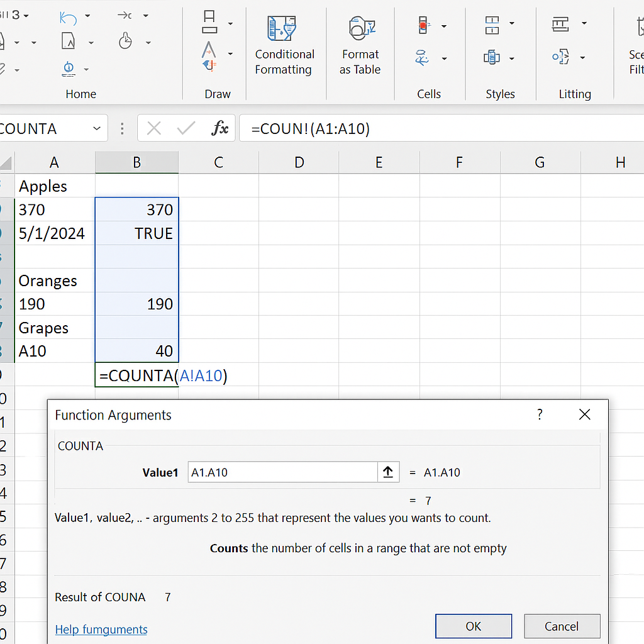Screen dimensions: 644x644
Task: Expand dropdown beside lower Cells icon
Action: pyautogui.click(x=445, y=58)
